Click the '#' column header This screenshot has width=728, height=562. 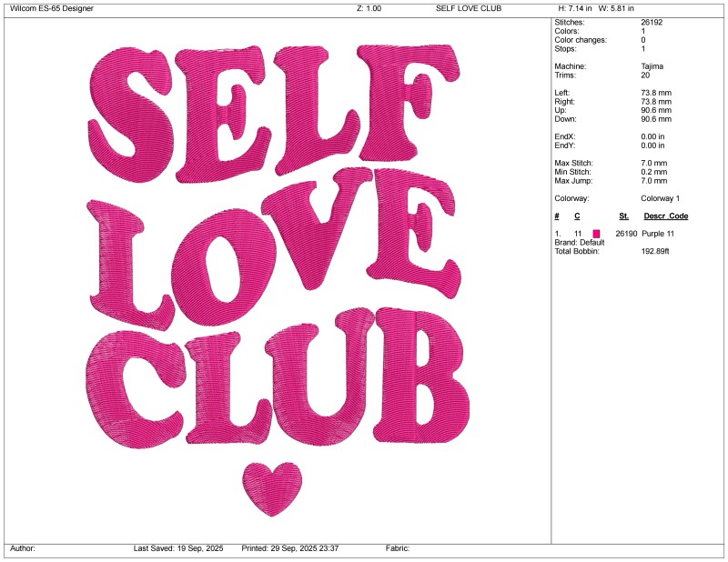557,216
